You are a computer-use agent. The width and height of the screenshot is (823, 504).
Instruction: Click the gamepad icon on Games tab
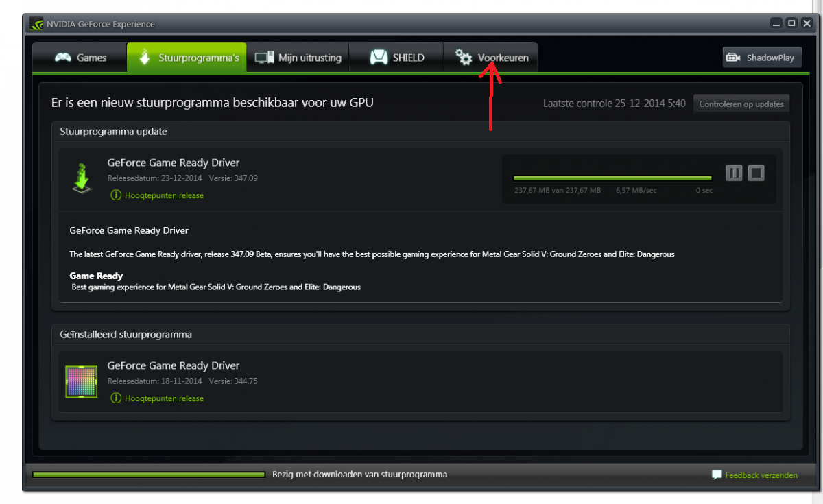click(x=64, y=58)
